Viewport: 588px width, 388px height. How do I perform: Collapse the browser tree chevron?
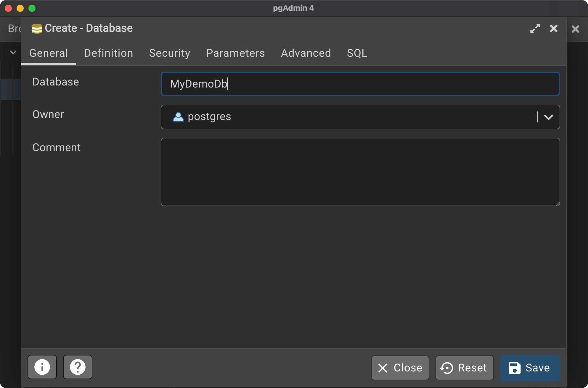(x=13, y=53)
